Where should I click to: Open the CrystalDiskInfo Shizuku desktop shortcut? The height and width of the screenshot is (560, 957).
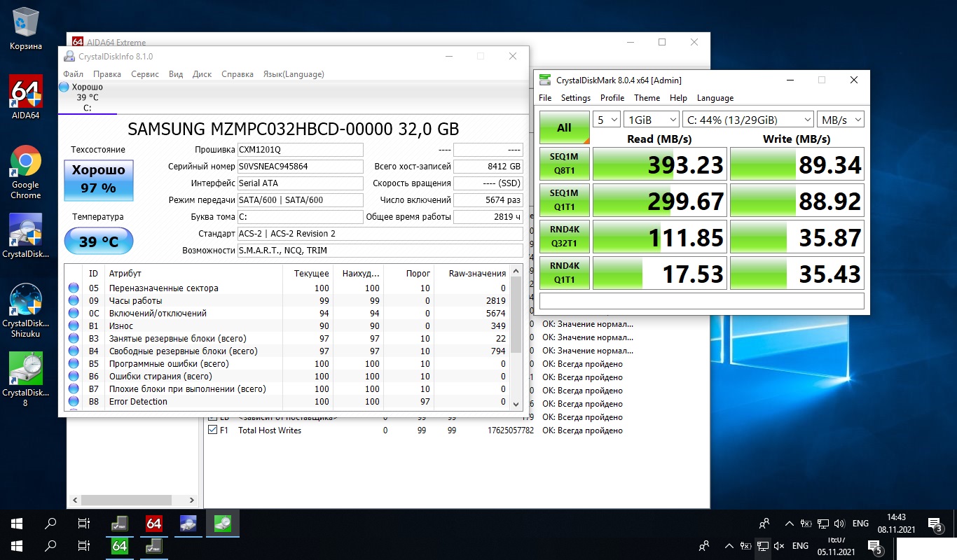pyautogui.click(x=25, y=311)
